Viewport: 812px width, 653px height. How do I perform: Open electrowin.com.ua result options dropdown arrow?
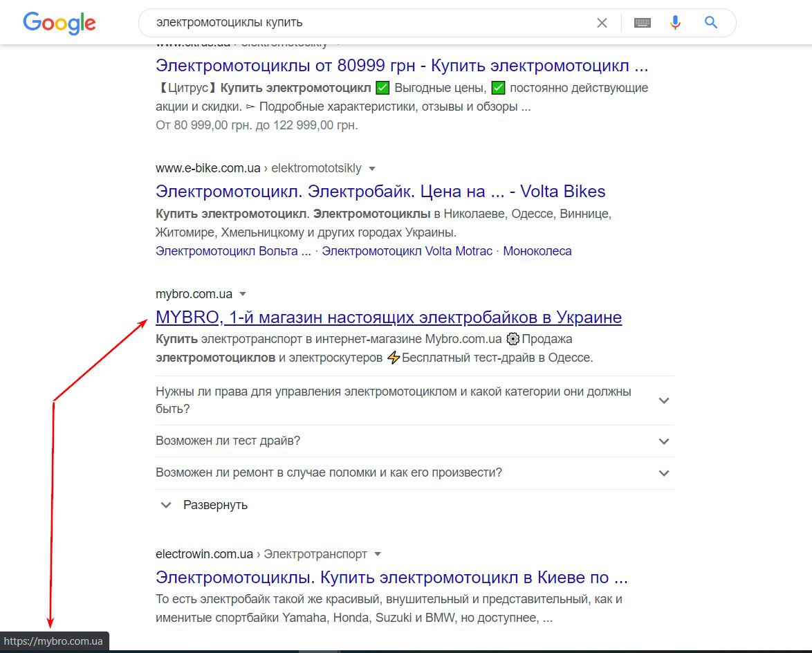pyautogui.click(x=378, y=554)
